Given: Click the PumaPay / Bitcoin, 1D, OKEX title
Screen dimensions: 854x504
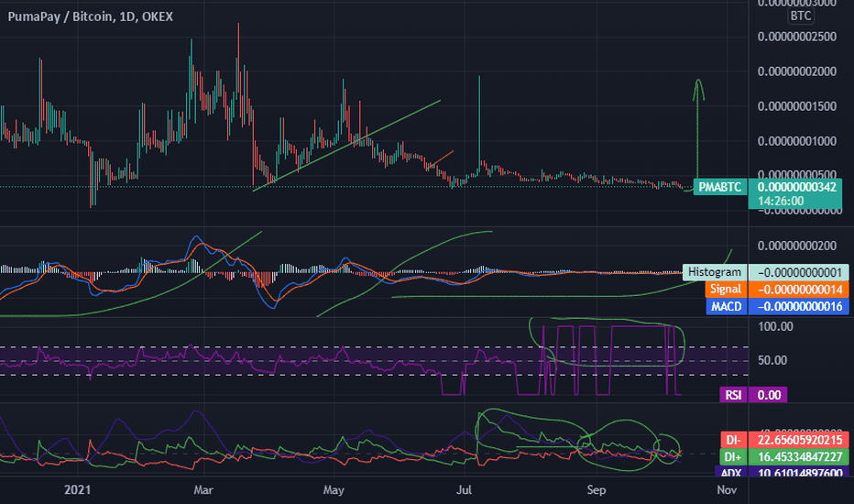Looking at the screenshot, I should click(x=91, y=16).
